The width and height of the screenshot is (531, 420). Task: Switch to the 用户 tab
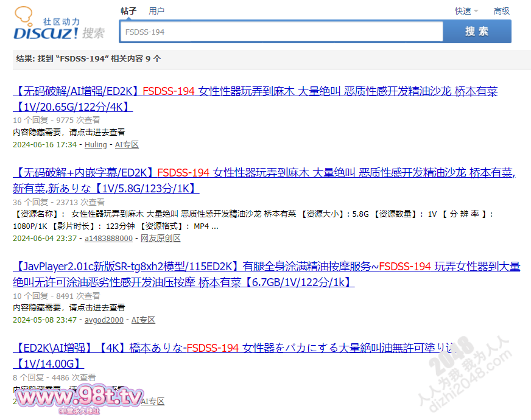pyautogui.click(x=156, y=11)
